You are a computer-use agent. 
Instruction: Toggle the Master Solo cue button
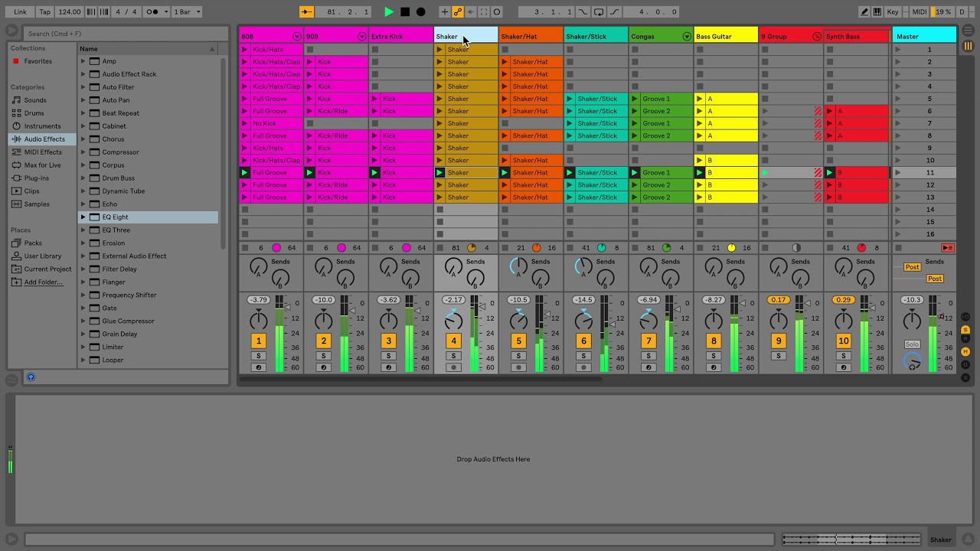coord(911,344)
